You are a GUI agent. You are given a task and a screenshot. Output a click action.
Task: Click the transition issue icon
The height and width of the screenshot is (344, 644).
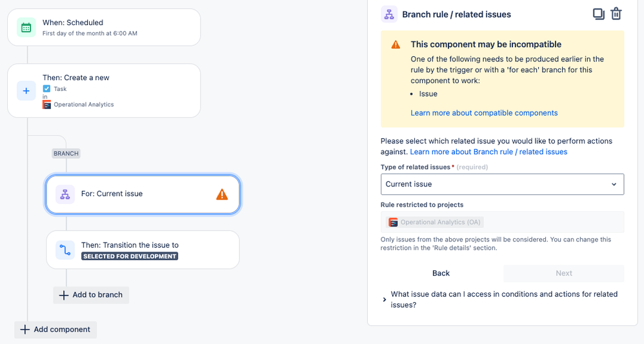point(65,250)
